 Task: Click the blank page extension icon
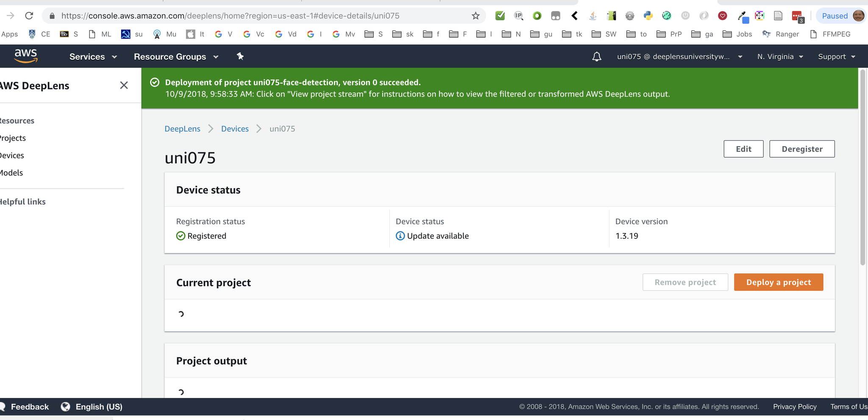(778, 16)
